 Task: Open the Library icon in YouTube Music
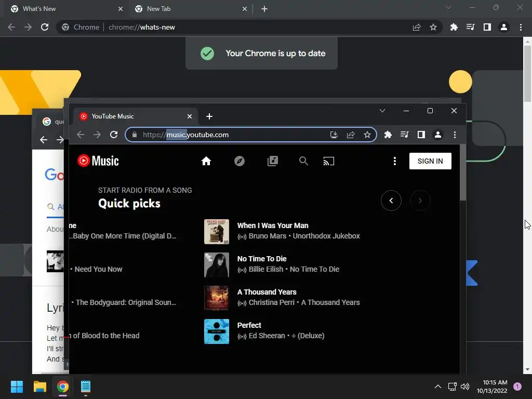click(272, 161)
